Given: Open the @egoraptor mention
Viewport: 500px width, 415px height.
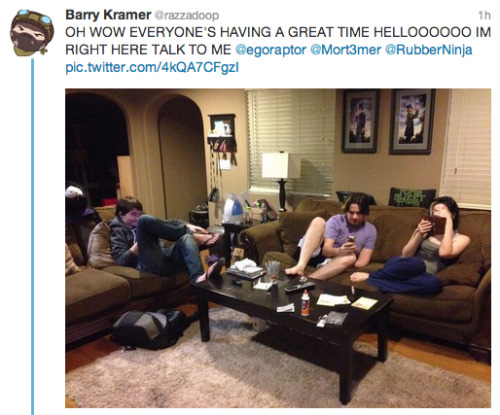Looking at the screenshot, I should point(271,50).
